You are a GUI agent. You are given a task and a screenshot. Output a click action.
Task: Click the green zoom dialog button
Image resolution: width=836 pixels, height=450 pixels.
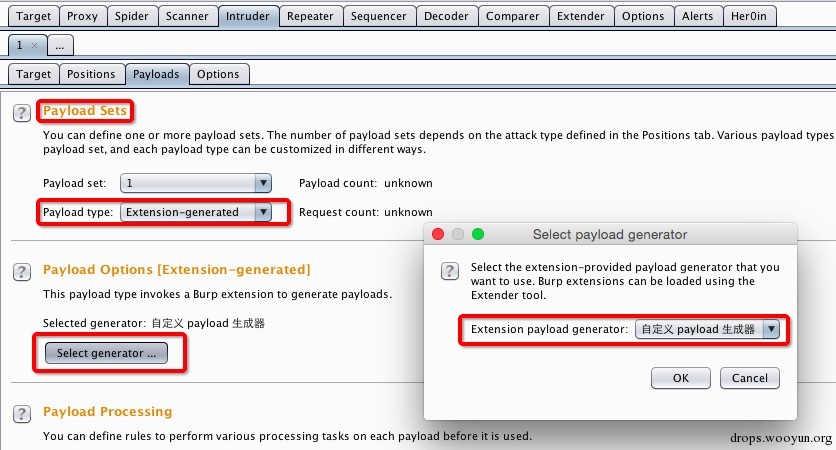point(478,234)
